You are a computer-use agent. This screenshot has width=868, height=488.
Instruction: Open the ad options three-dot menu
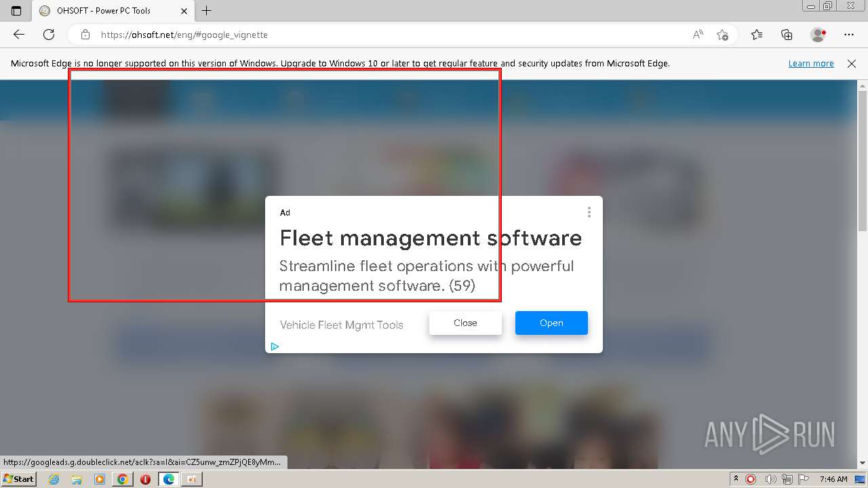589,212
